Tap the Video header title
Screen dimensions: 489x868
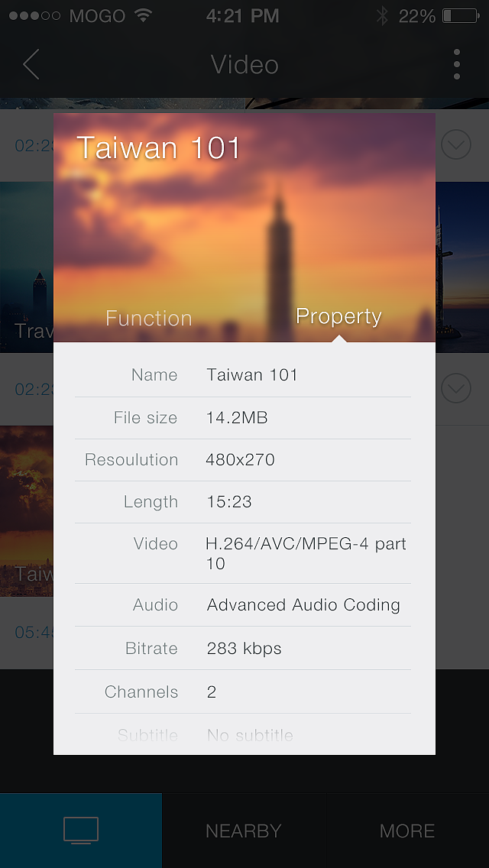[x=244, y=65]
